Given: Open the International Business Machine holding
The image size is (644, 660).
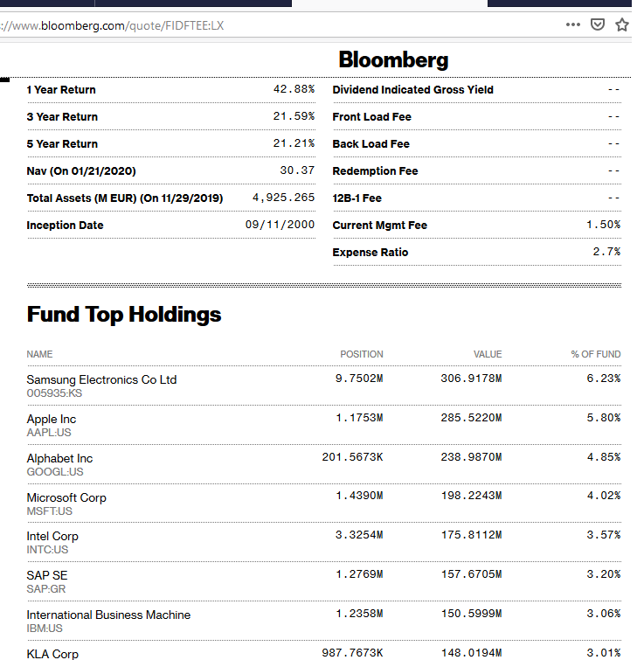Looking at the screenshot, I should coord(108,615).
